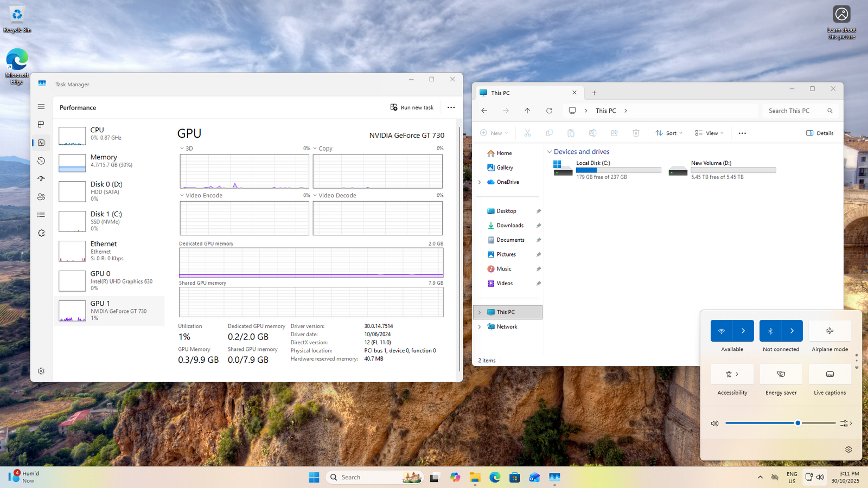
Task: Toggle Wi-Fi in Quick Settings
Action: (722, 331)
